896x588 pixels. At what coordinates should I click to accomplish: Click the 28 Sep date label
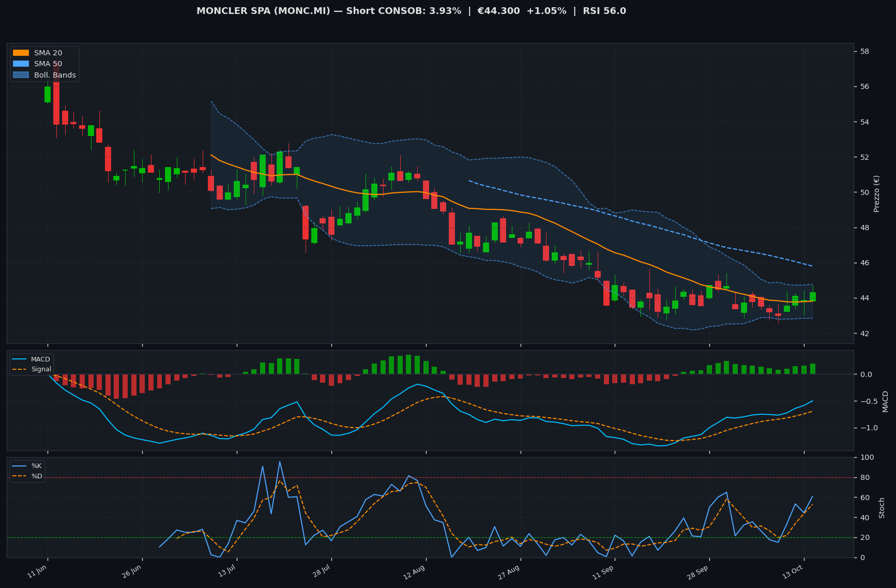pos(698,572)
